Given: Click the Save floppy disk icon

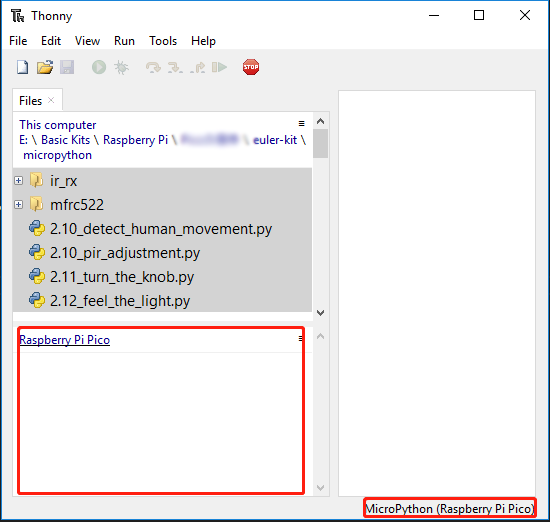Looking at the screenshot, I should [x=67, y=67].
